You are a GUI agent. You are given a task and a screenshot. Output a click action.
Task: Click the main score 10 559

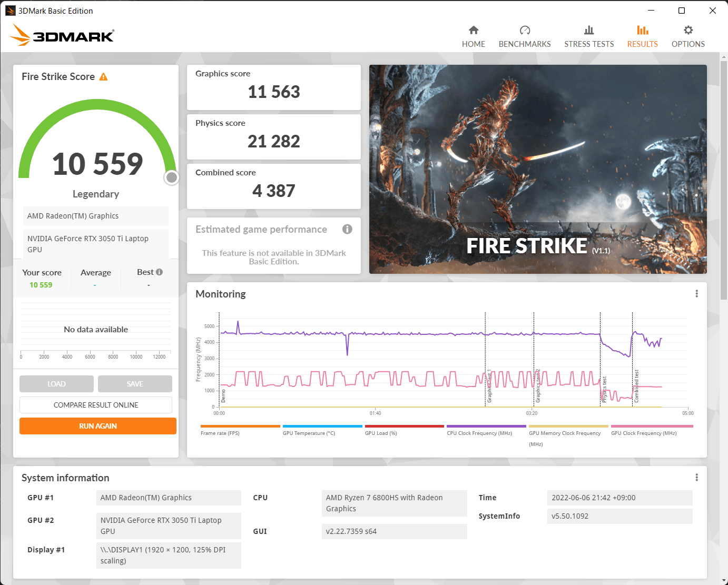pos(97,164)
